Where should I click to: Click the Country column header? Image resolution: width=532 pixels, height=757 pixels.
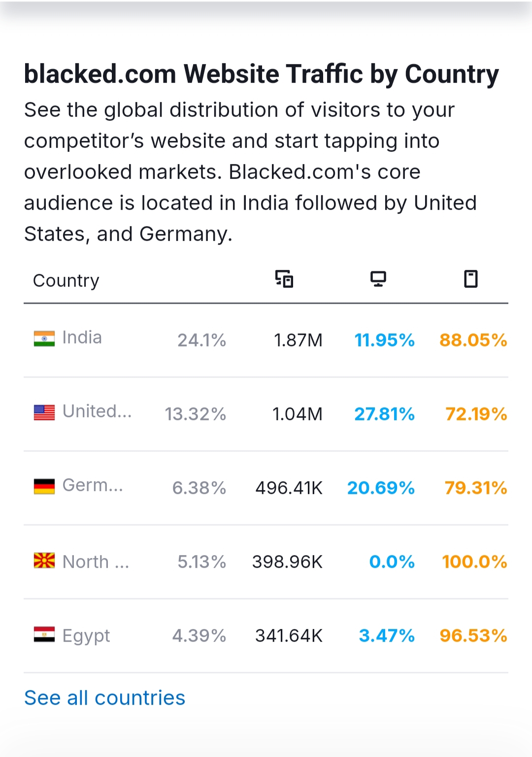coord(66,281)
